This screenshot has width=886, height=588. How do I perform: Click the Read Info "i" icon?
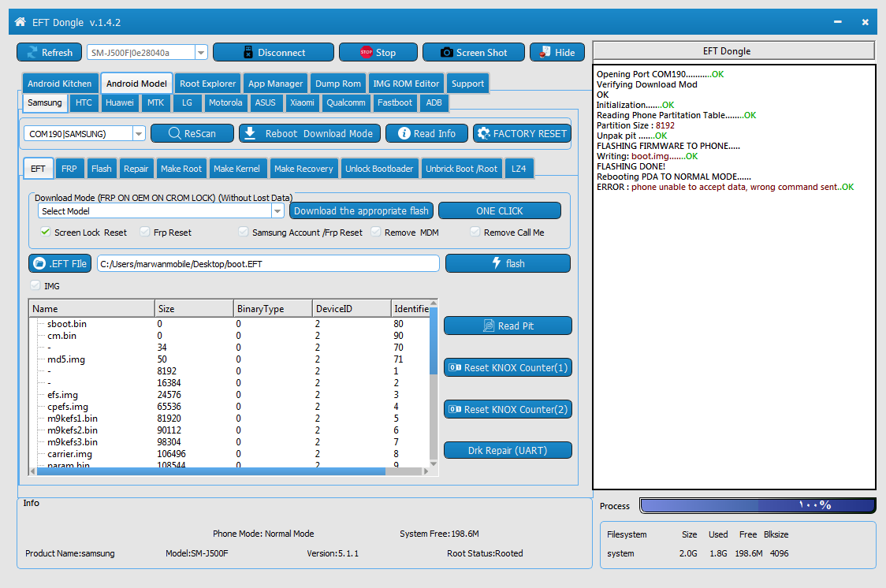click(x=404, y=133)
